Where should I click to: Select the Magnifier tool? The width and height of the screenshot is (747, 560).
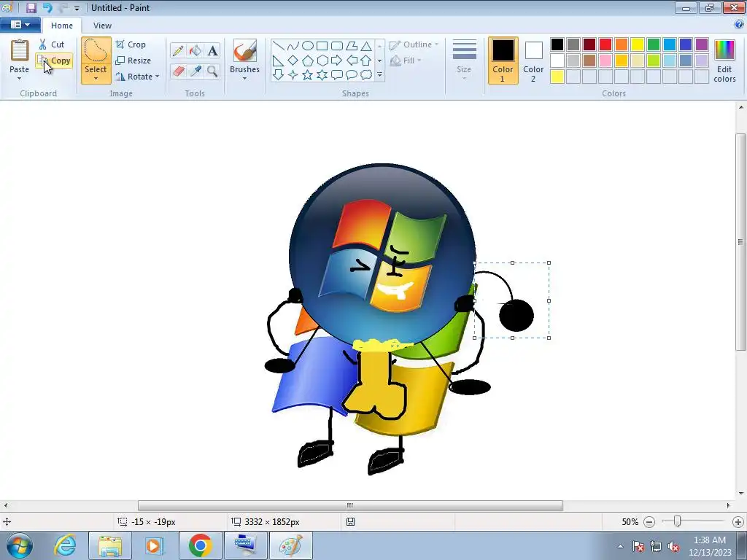click(212, 71)
